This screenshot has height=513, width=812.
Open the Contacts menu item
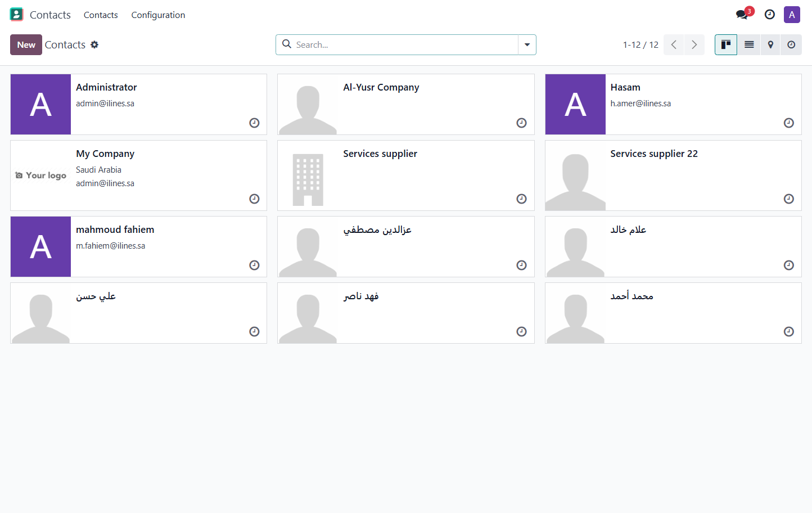[x=101, y=15]
